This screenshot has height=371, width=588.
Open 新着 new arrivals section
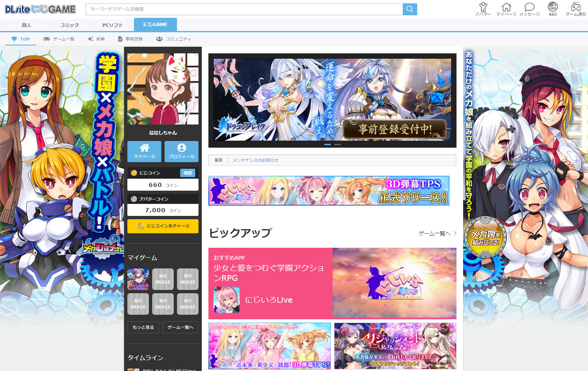click(96, 39)
